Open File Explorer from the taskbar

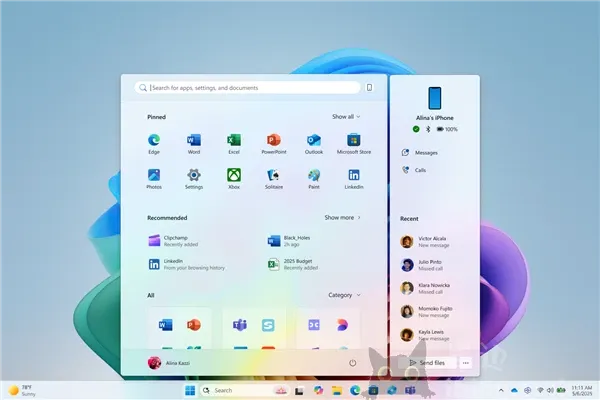point(337,390)
